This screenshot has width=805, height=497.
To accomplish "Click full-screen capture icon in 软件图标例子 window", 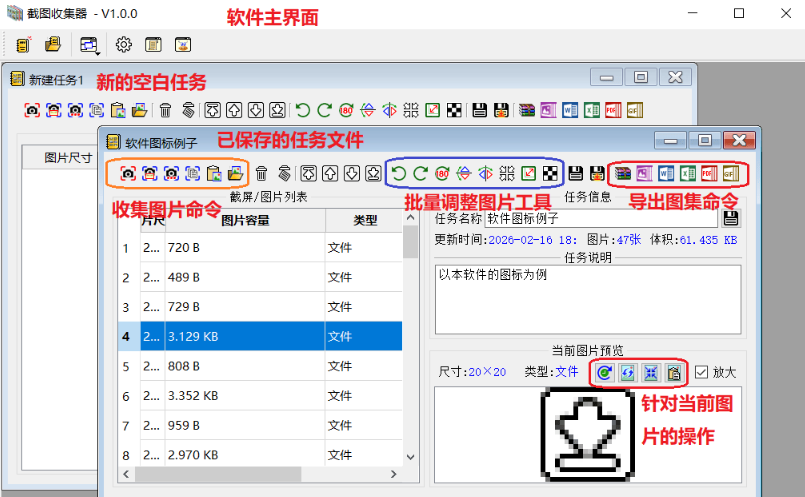I will point(128,174).
